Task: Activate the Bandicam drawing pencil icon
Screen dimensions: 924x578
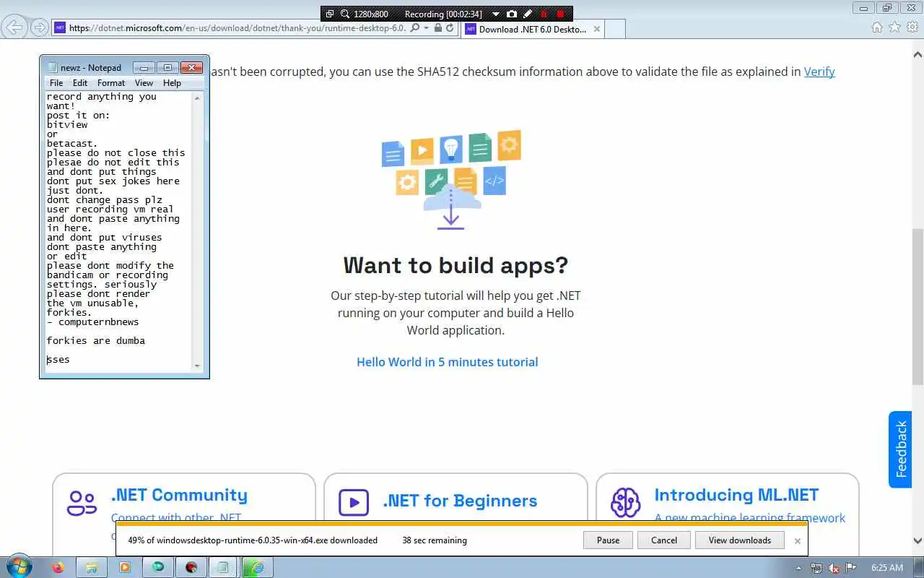Action: (528, 14)
